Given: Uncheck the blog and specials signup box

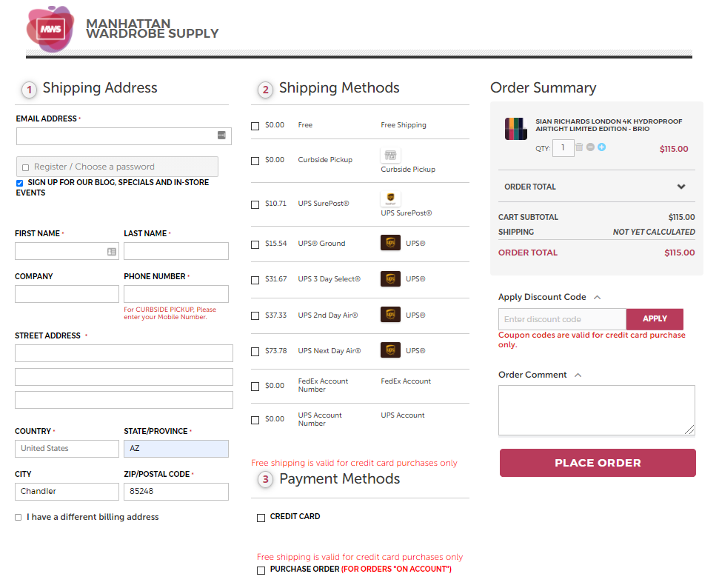Looking at the screenshot, I should tap(19, 183).
